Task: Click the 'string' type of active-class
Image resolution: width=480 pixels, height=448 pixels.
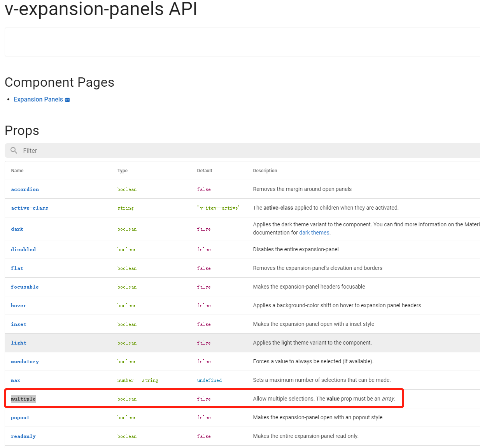Action: (x=125, y=208)
